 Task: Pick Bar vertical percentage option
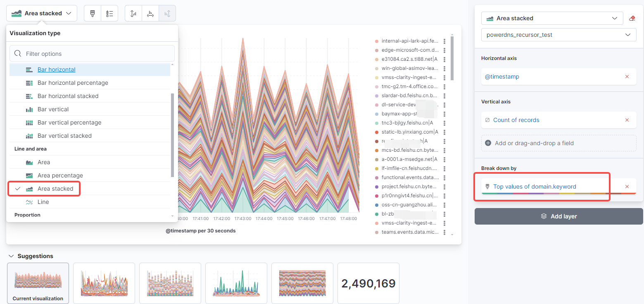pos(90,122)
